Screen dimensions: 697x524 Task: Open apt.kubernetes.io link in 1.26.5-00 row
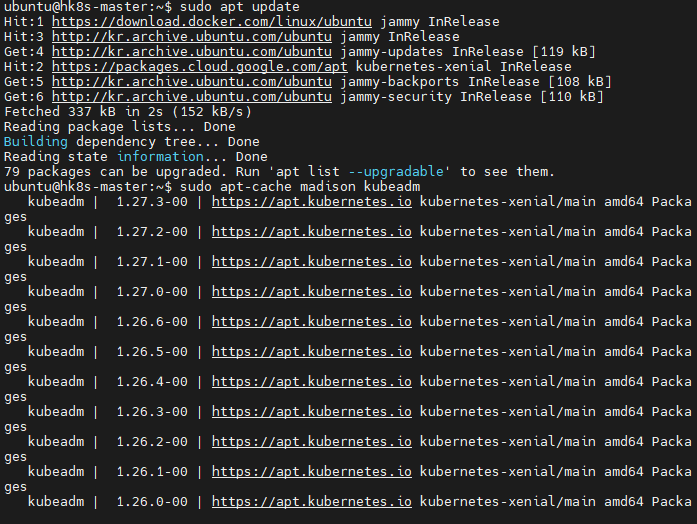pyautogui.click(x=312, y=352)
